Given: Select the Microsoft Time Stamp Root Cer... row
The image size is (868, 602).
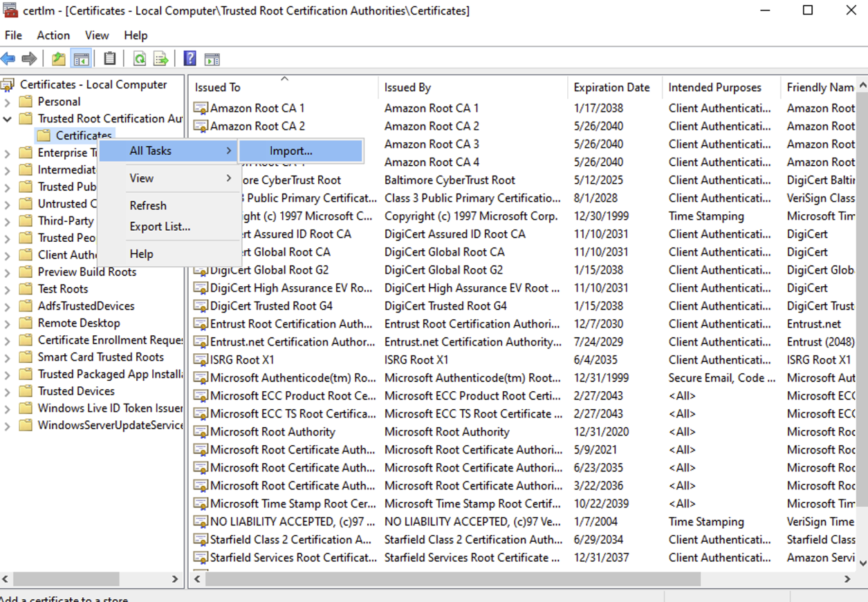Looking at the screenshot, I should click(523, 503).
